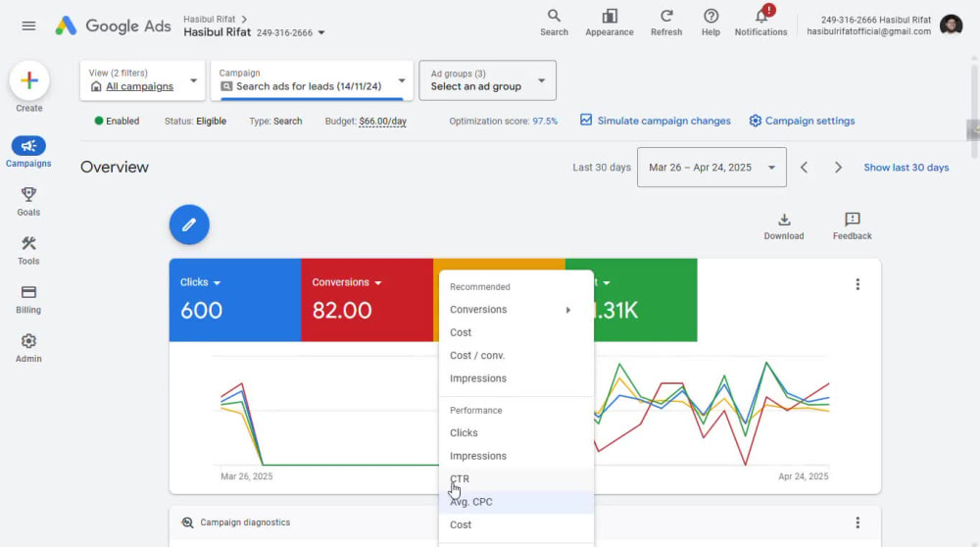Click the Google Ads logo
Viewport: 980px width, 547px height.
coord(113,25)
